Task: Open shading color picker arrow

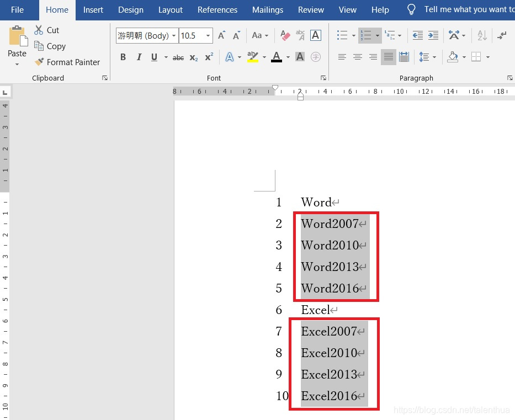Action: [464, 57]
